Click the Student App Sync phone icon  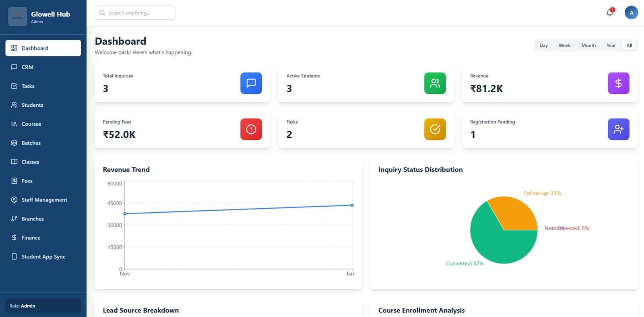[14, 256]
